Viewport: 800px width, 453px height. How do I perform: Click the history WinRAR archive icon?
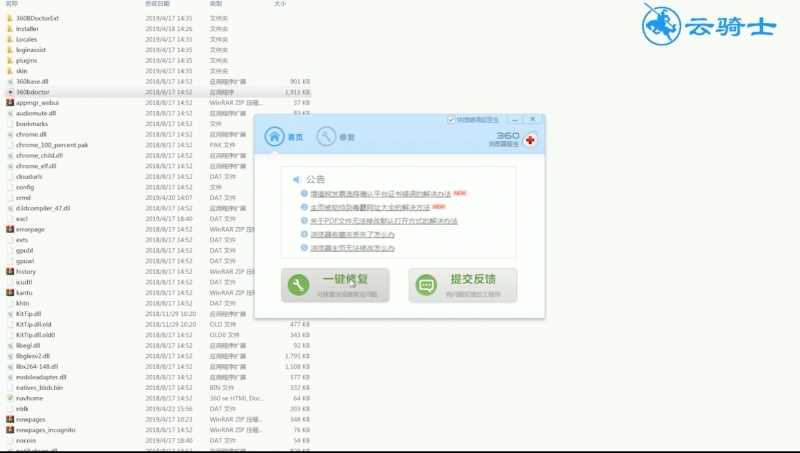(x=10, y=271)
